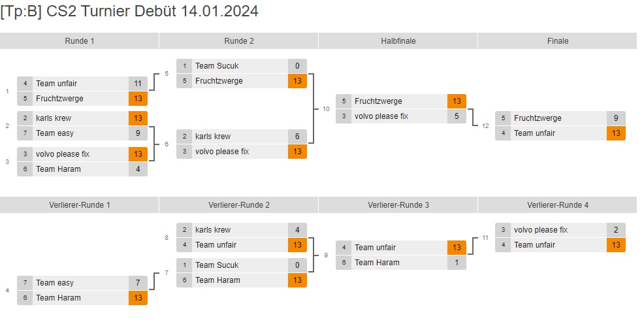The height and width of the screenshot is (328, 644).
Task: Click Team Haram in Verlierer-Runde 3
Action: (x=376, y=263)
